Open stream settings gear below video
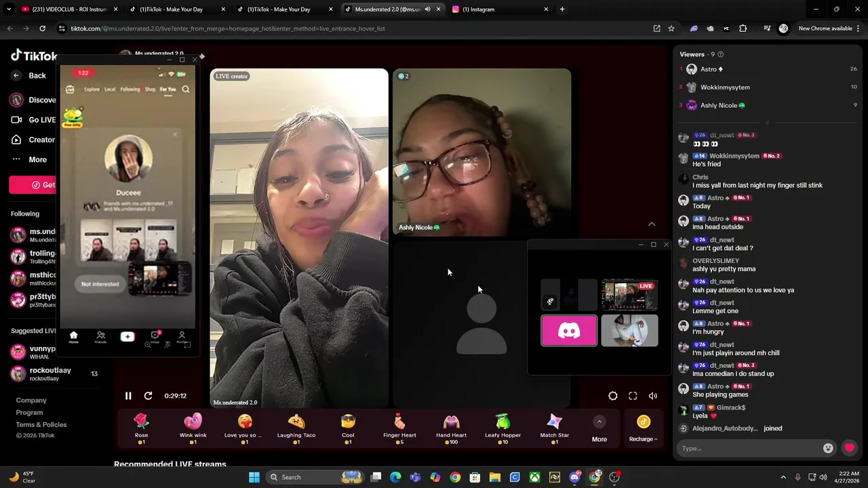 (613, 396)
